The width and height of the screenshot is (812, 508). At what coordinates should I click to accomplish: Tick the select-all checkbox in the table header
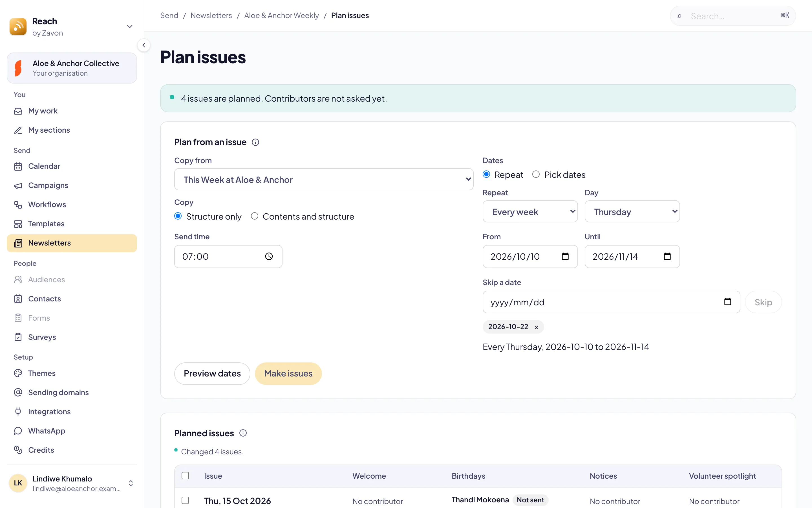click(185, 476)
